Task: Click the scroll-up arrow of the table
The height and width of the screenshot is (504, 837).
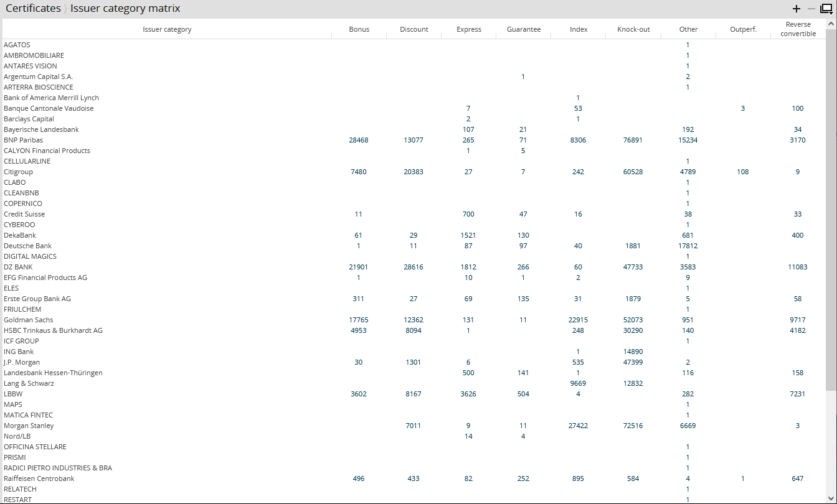Action: tap(831, 22)
